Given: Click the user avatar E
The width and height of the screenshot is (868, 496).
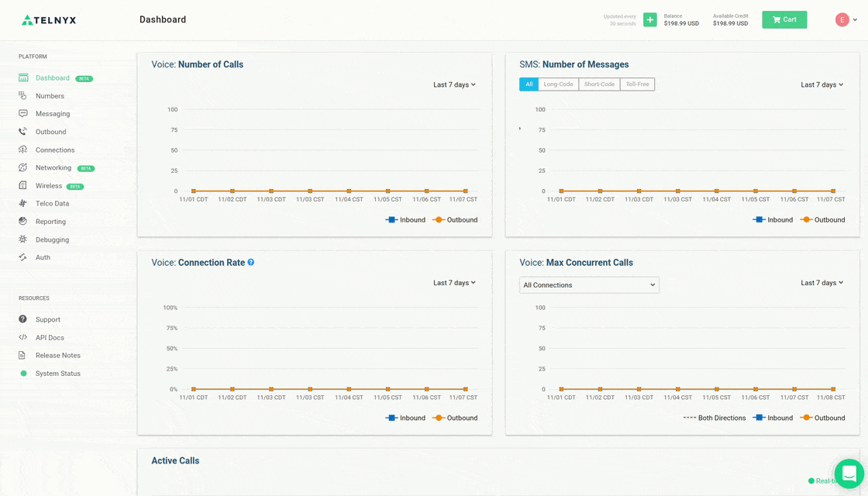Looking at the screenshot, I should coord(842,20).
